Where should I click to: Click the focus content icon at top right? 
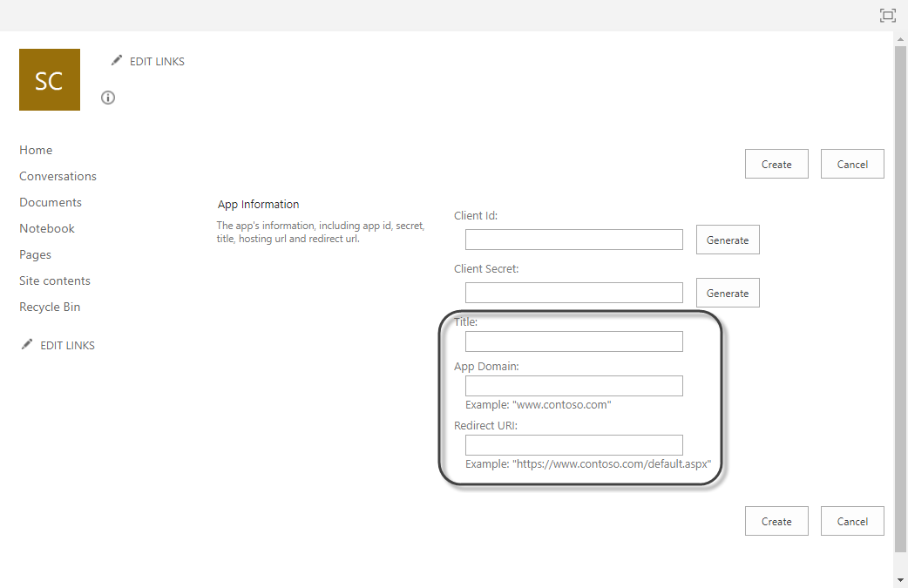(x=887, y=16)
